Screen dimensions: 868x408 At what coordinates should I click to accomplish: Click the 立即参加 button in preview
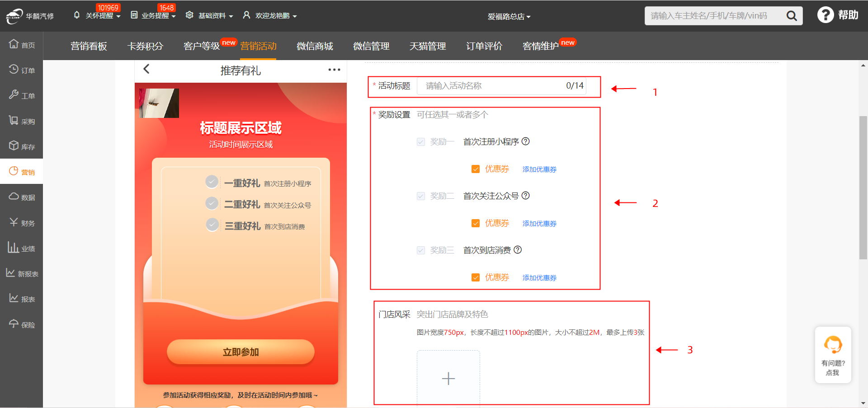point(241,352)
